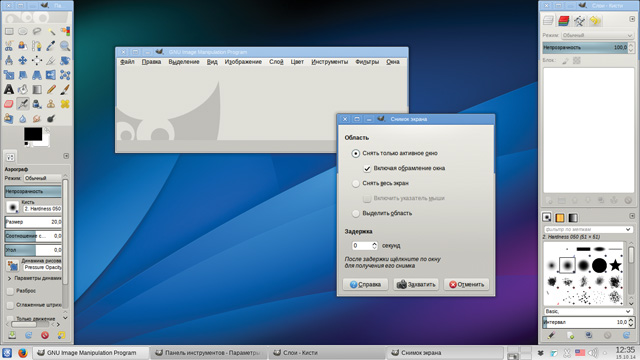Open the Режим dropdown in tool options
This screenshot has width=640, height=360.
point(42,178)
